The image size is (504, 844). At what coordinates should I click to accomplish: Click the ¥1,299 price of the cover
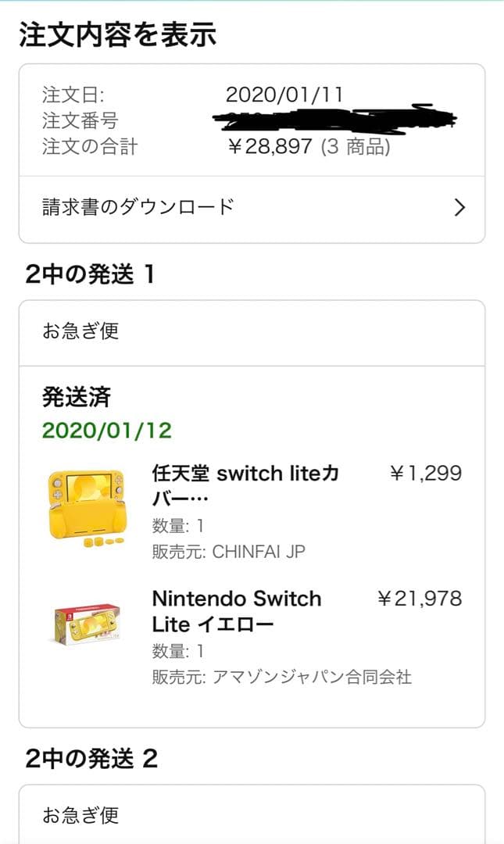[438, 472]
